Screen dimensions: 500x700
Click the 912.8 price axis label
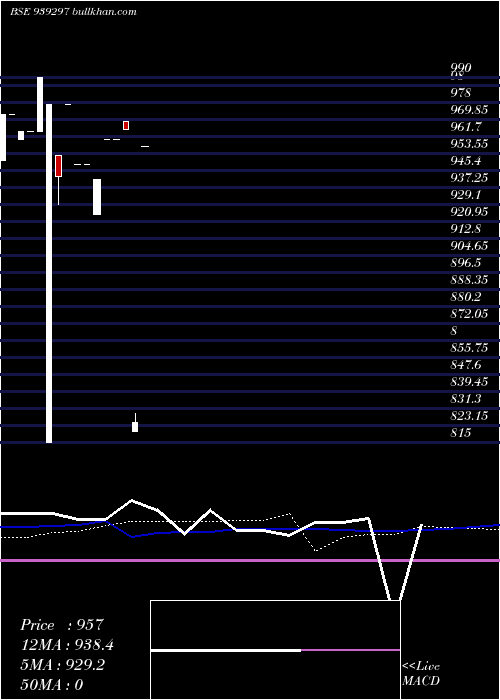coord(466,229)
